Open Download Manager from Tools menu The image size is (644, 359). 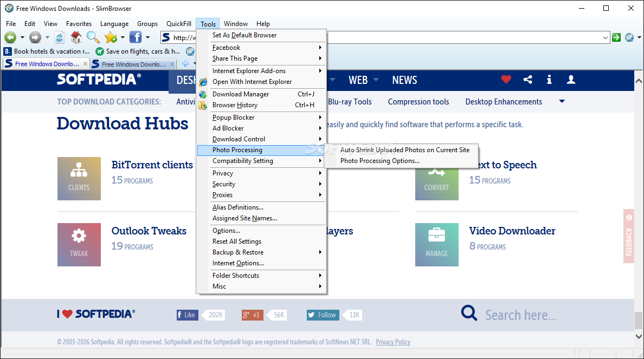(x=261, y=94)
